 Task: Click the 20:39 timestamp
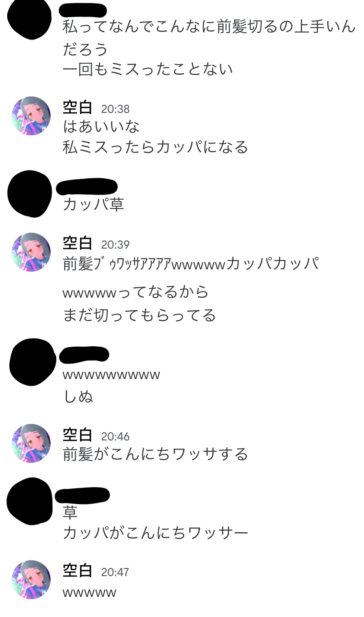click(115, 244)
